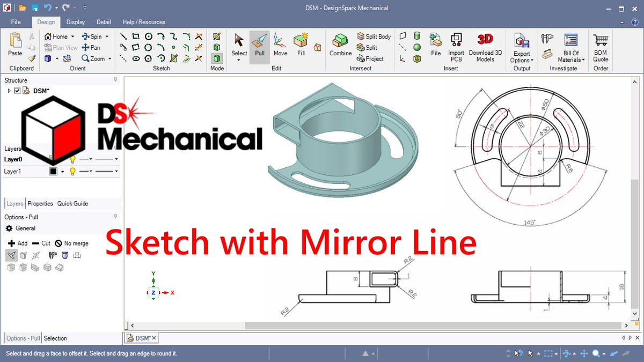The height and width of the screenshot is (362, 644).
Task: Expand the DSM tree node
Action: coord(9,91)
